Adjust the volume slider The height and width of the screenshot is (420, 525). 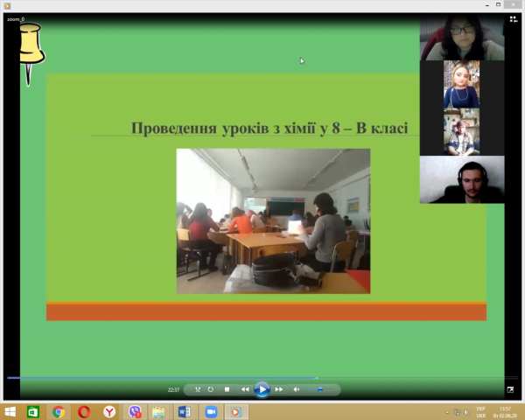(x=319, y=389)
